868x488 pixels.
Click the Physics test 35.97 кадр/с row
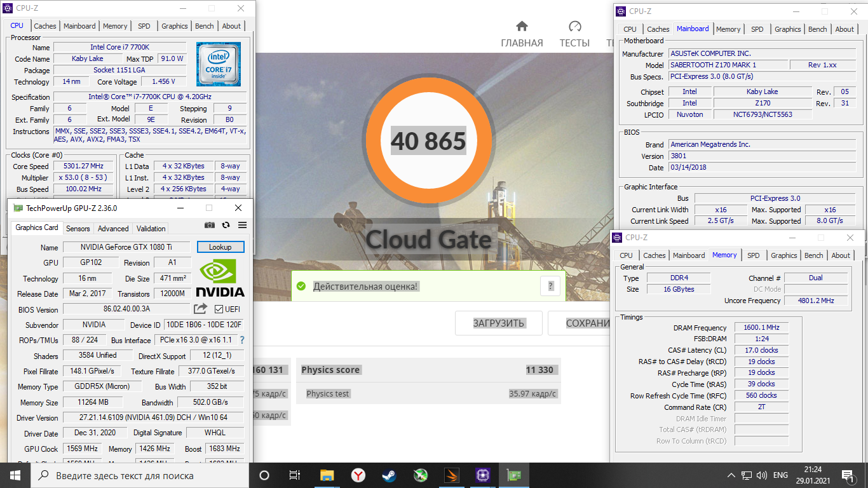coord(428,393)
